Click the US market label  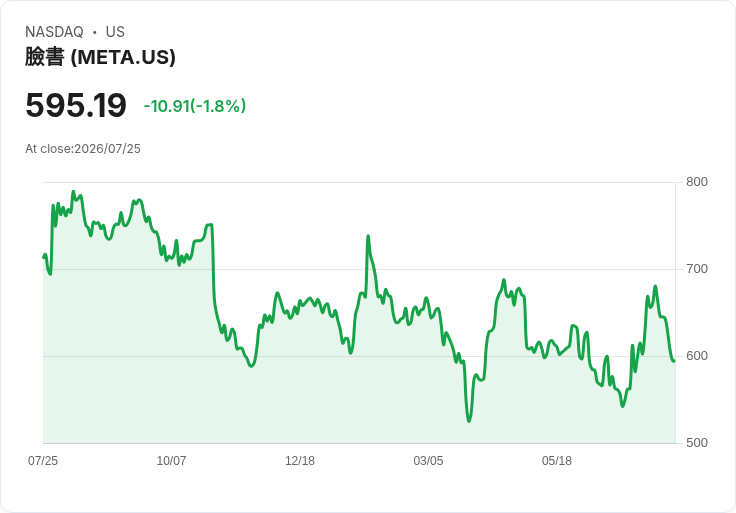pyautogui.click(x=115, y=32)
